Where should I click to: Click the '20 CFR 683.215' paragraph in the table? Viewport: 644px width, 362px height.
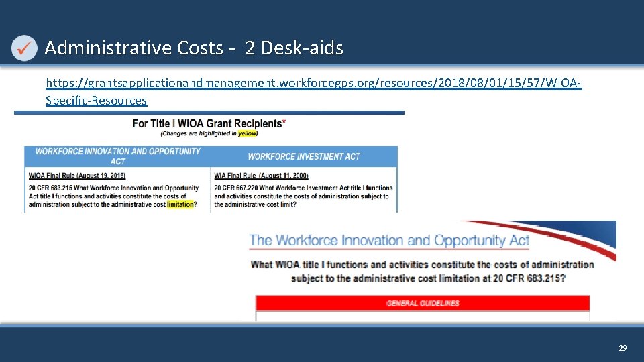(114, 196)
